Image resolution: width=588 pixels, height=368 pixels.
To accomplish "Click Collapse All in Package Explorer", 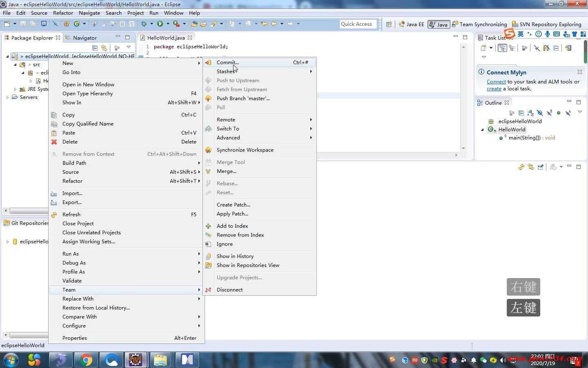I will point(95,48).
